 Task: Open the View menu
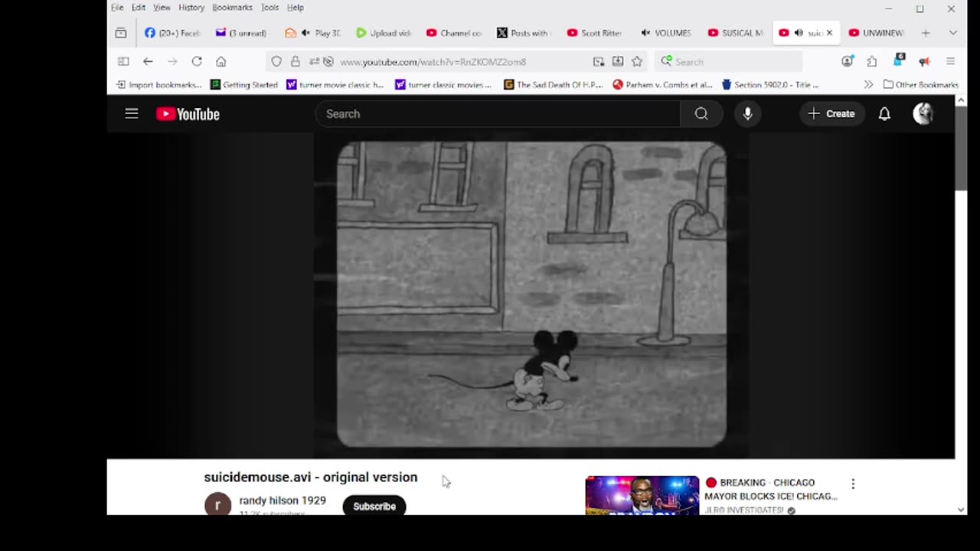click(x=162, y=8)
